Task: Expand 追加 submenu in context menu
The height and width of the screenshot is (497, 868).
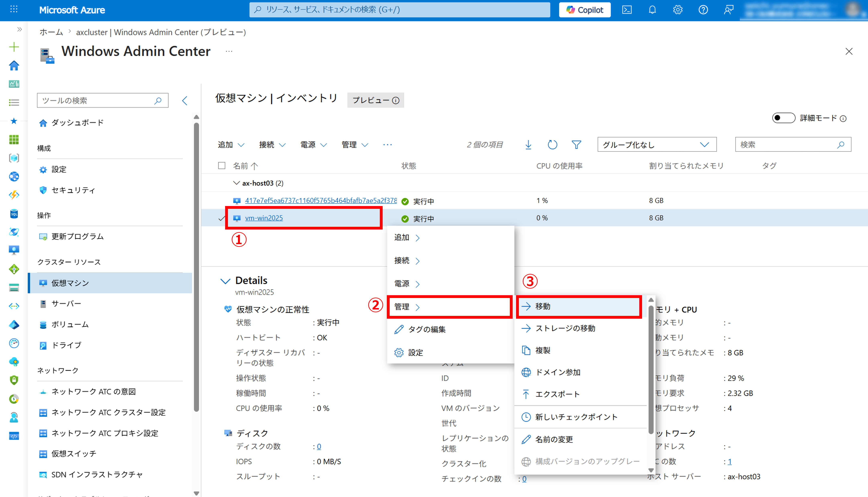Action: click(x=450, y=238)
